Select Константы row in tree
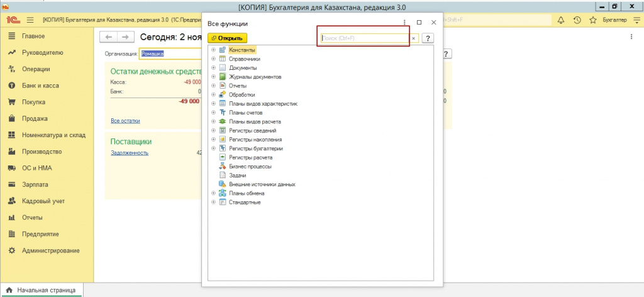 (x=242, y=50)
